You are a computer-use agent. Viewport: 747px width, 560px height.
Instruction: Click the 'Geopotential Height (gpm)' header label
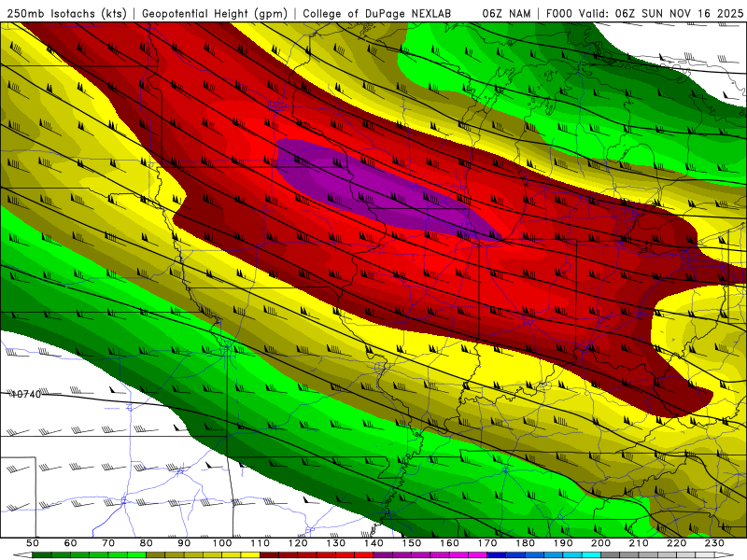pos(215,13)
